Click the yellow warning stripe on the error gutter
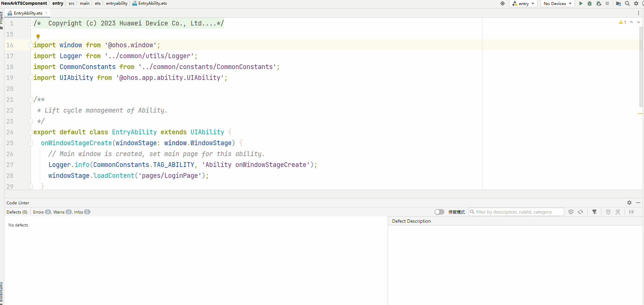Viewport: 644px width, 305px height. point(640,113)
